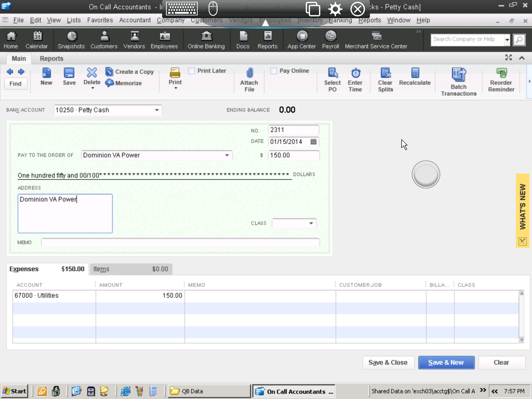This screenshot has width=532, height=399.
Task: Open the What's New side panel
Action: tap(522, 206)
